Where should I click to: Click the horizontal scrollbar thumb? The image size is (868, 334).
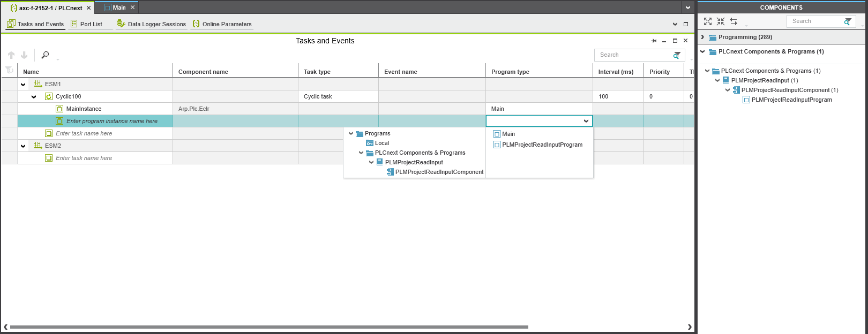point(269,327)
